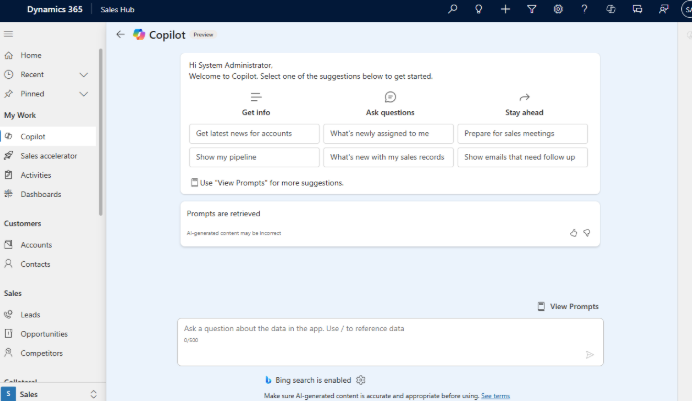Screen dimensions: 692x401
Task: Open the chat icon in top bar
Action: [637, 9]
